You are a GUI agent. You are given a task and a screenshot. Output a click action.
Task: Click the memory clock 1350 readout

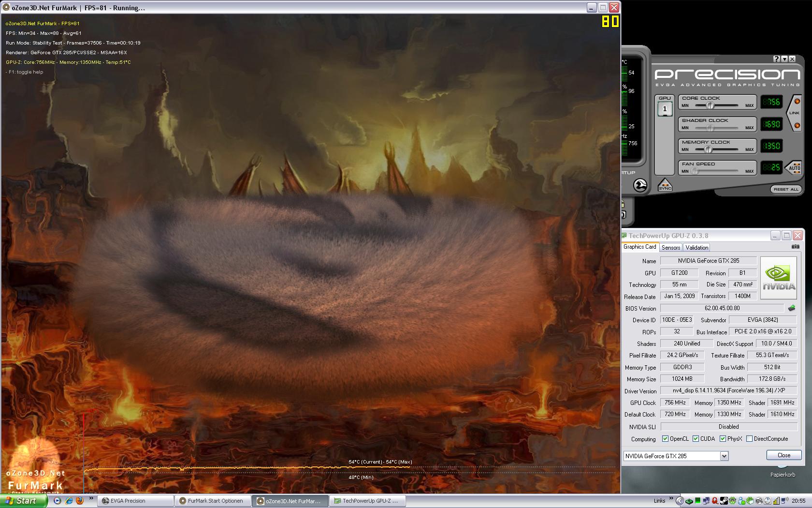[x=771, y=146]
